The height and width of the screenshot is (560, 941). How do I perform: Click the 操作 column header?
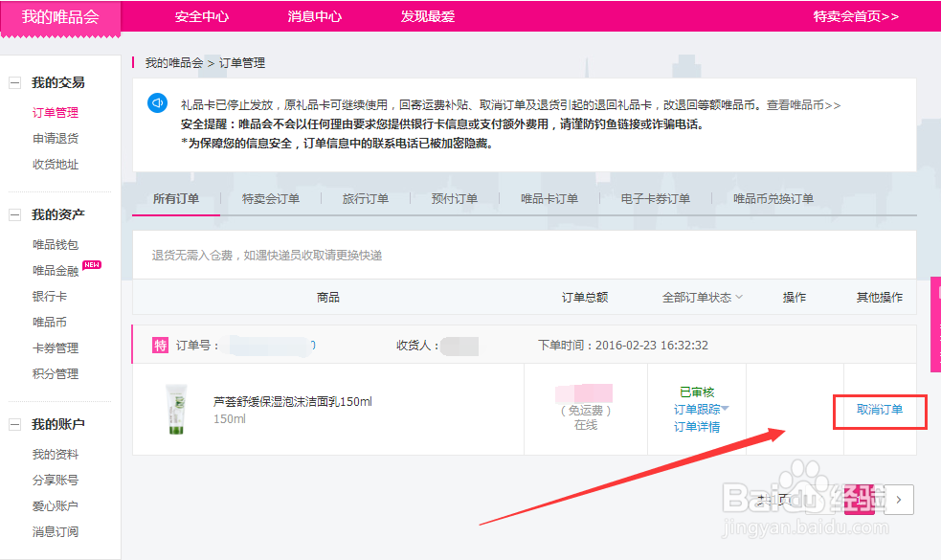click(794, 297)
